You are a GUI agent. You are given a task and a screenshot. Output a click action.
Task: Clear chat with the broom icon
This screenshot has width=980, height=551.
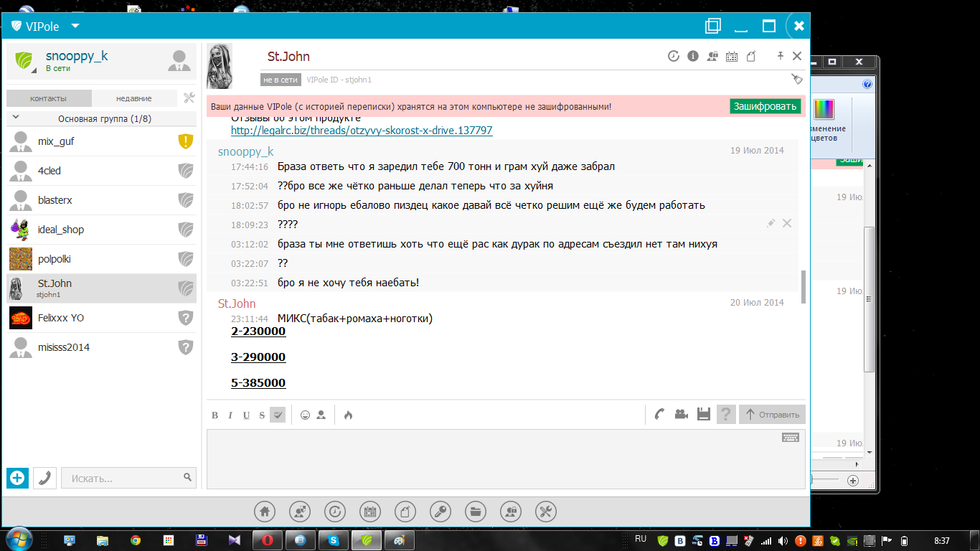(797, 79)
